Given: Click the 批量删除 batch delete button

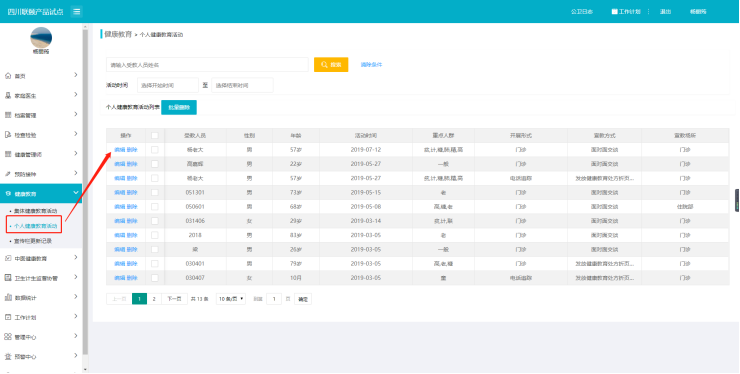Looking at the screenshot, I should (179, 107).
